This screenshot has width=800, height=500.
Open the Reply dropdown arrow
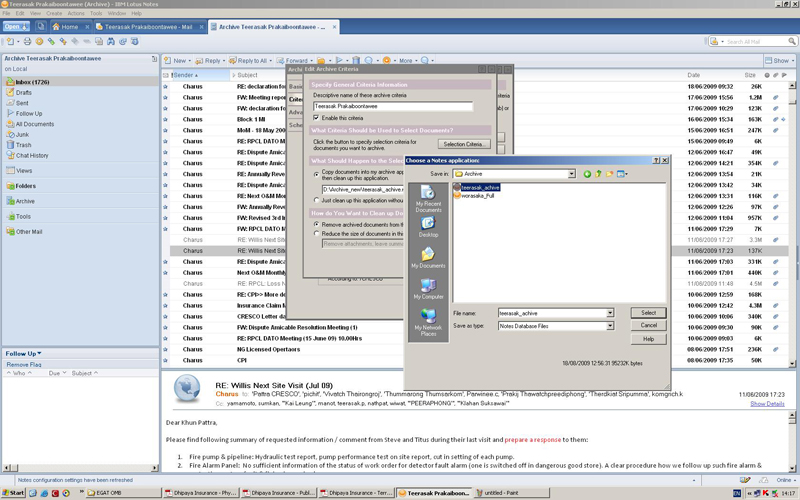pyautogui.click(x=224, y=61)
